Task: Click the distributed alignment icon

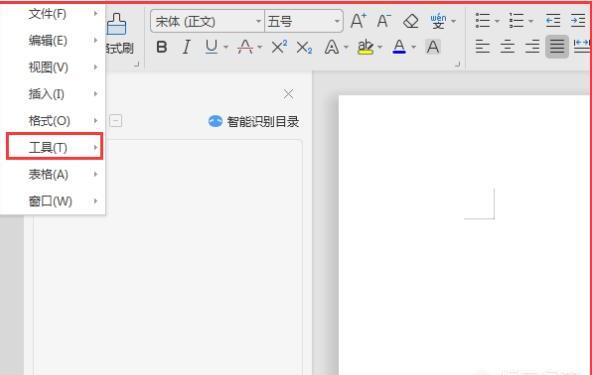Action: click(x=581, y=46)
